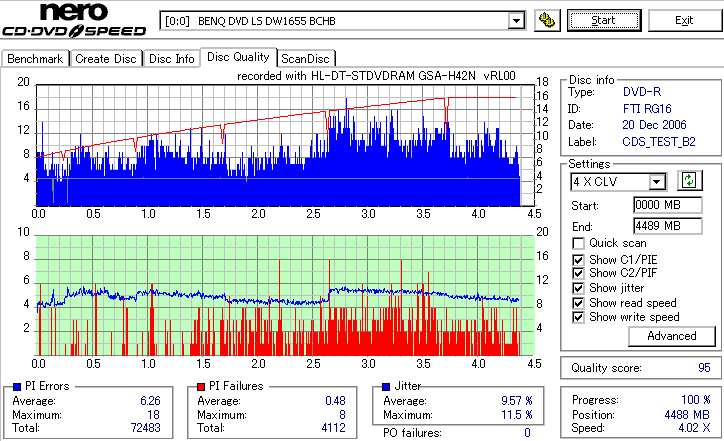The height and width of the screenshot is (441, 724).
Task: Open the Create Disc tab
Action: coord(106,59)
